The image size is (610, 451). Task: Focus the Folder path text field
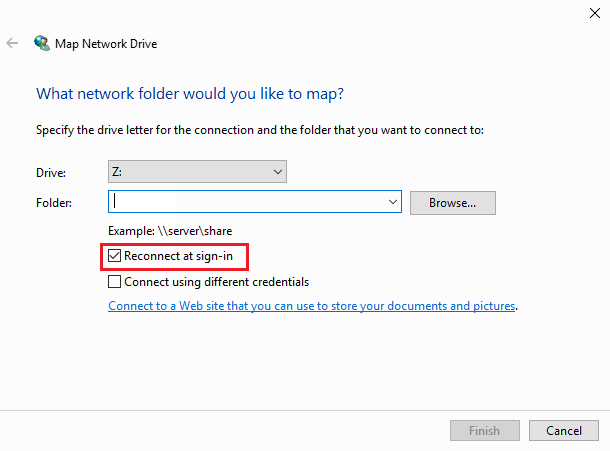coord(247,202)
